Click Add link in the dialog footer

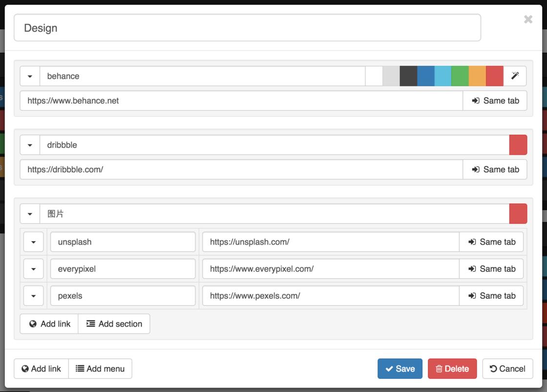point(41,369)
